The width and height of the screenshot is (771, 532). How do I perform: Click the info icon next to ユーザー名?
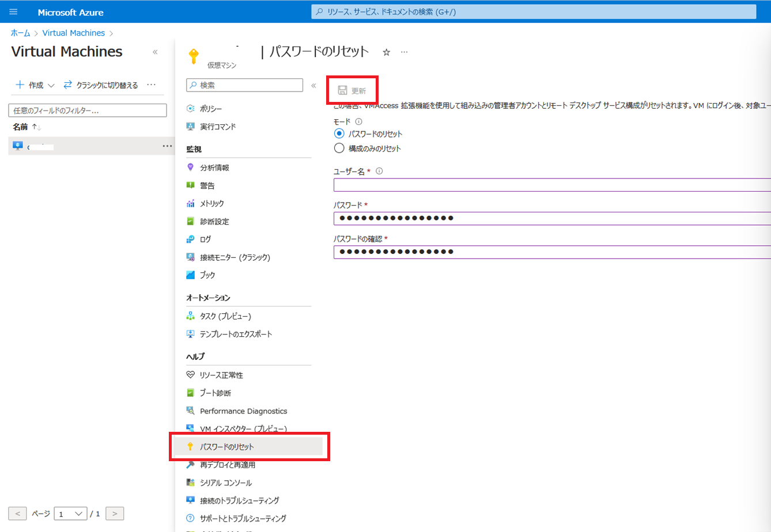(x=379, y=171)
